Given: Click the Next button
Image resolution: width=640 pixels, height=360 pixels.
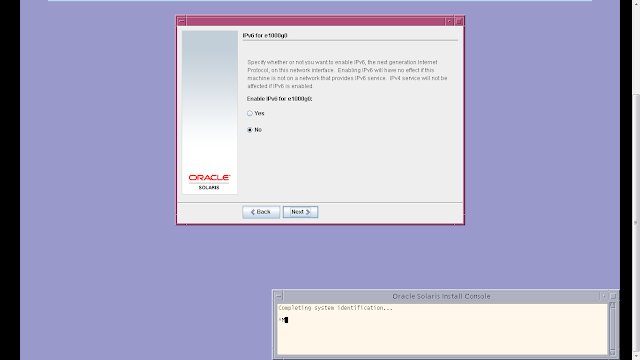Looking at the screenshot, I should [x=300, y=212].
